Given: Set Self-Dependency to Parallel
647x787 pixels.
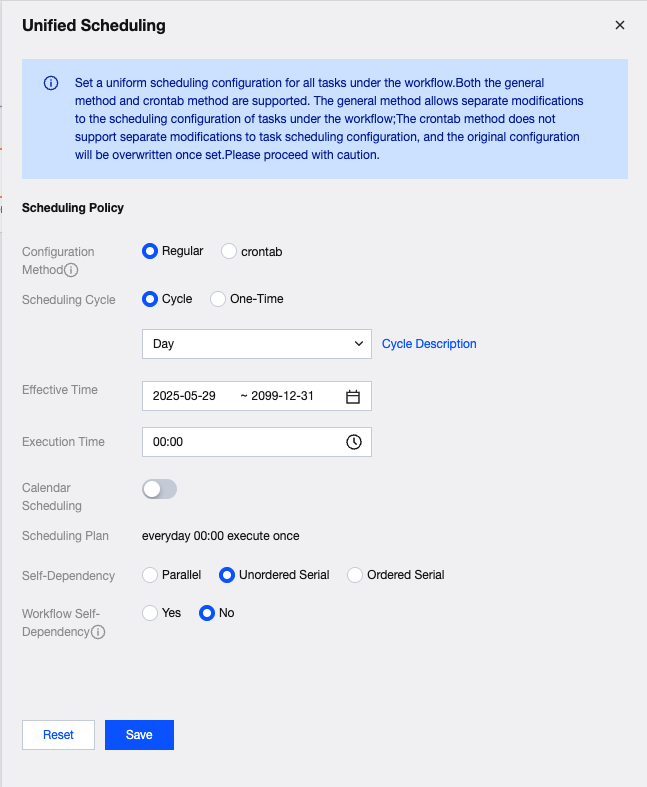Looking at the screenshot, I should (151, 575).
